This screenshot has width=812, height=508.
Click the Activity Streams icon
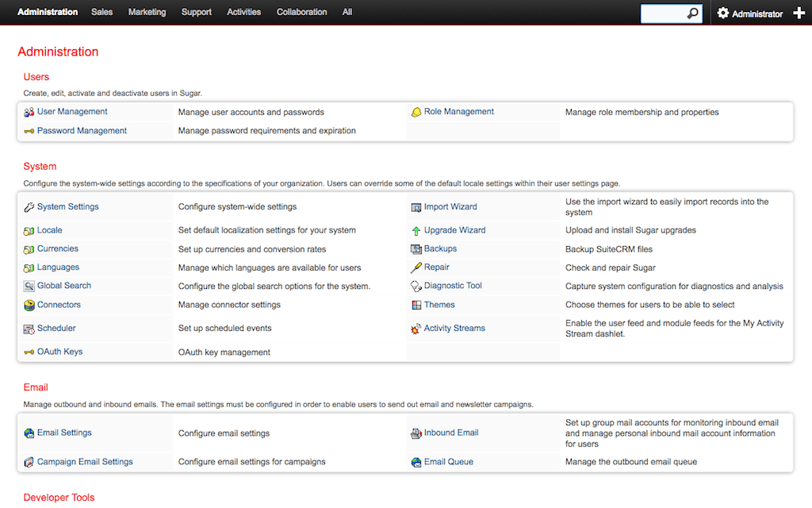(x=416, y=329)
